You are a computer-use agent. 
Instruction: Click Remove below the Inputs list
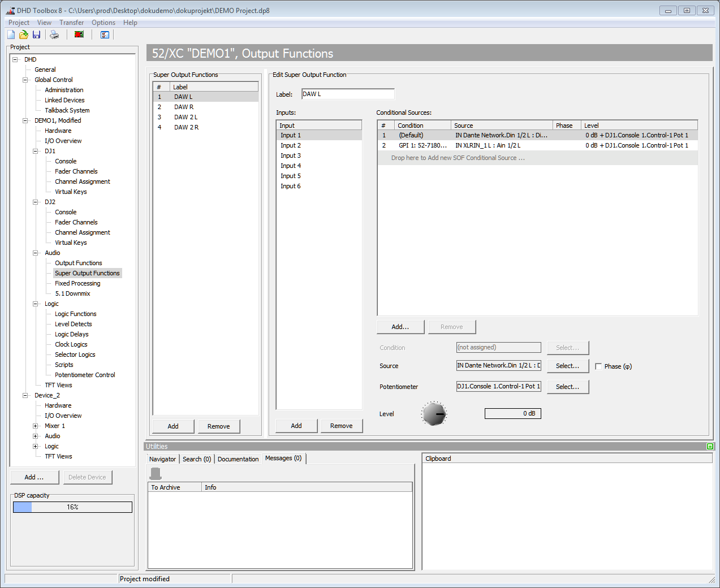342,426
